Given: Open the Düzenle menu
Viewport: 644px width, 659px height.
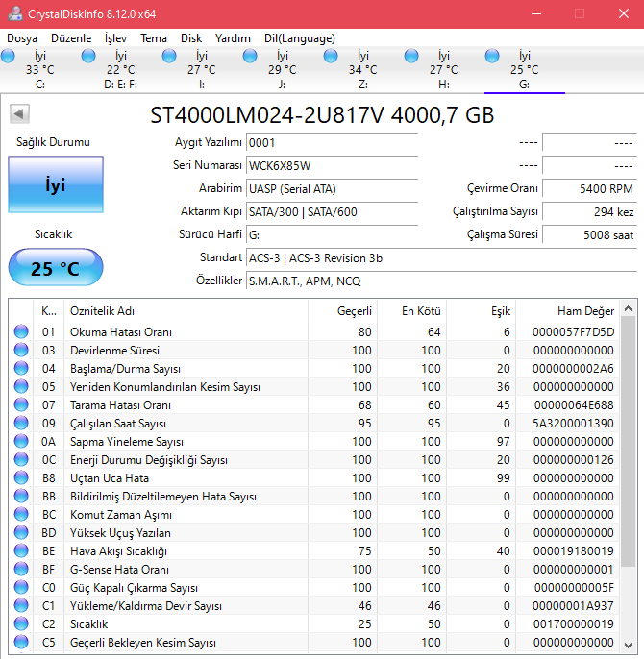Looking at the screenshot, I should (71, 38).
